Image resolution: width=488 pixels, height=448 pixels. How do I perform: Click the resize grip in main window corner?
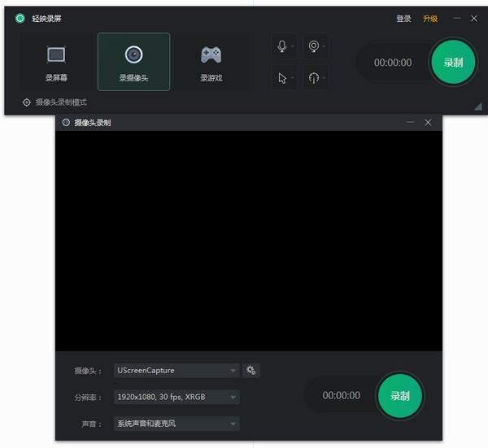(x=477, y=107)
